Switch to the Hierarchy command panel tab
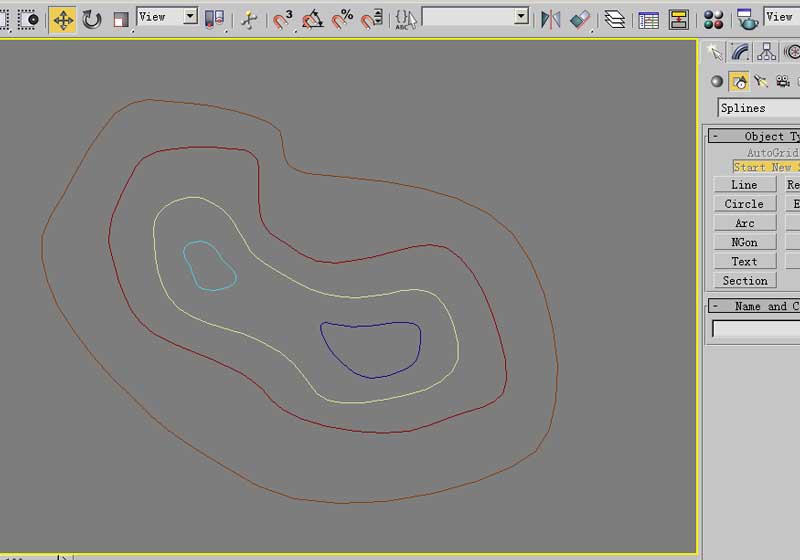This screenshot has width=800, height=560. point(766,52)
